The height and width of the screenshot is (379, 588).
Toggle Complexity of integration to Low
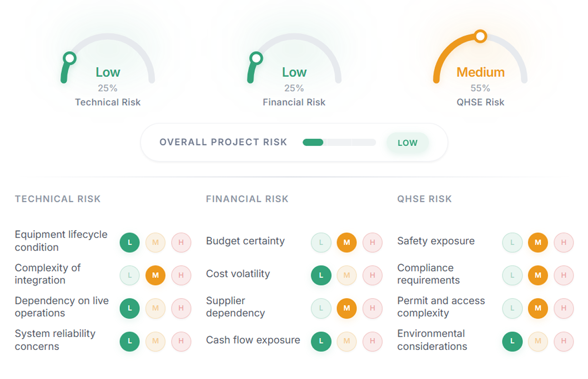[x=129, y=275]
